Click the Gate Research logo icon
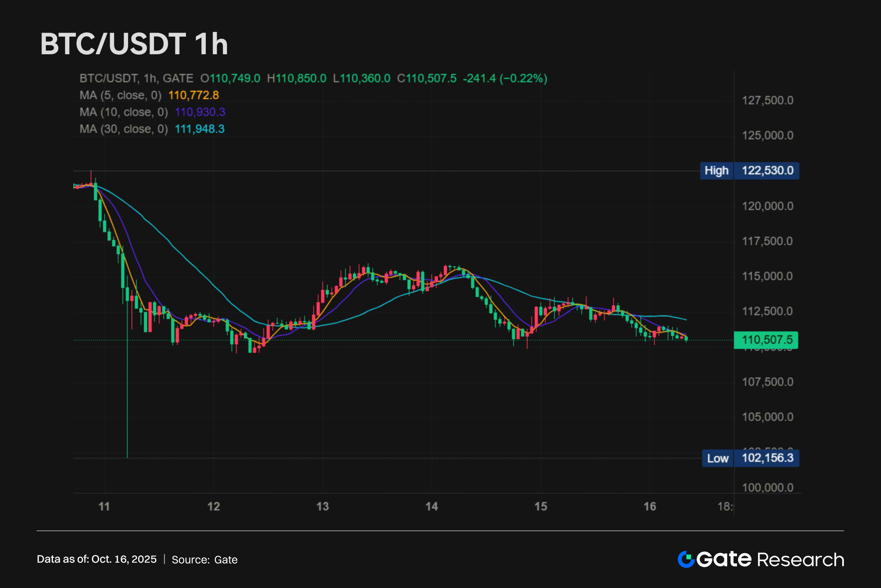This screenshot has height=588, width=881. pos(686,559)
